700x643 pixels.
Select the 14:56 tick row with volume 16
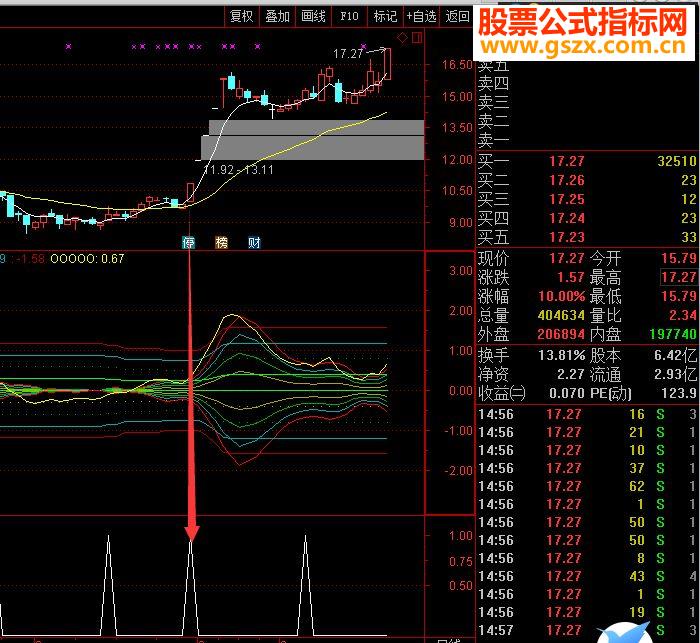coord(587,414)
